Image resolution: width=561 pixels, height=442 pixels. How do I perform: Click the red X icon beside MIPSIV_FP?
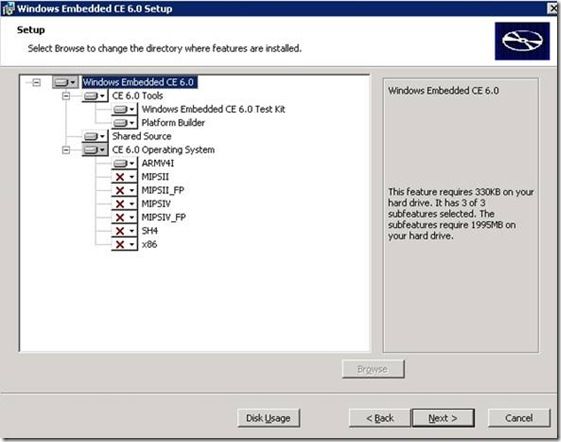point(120,218)
